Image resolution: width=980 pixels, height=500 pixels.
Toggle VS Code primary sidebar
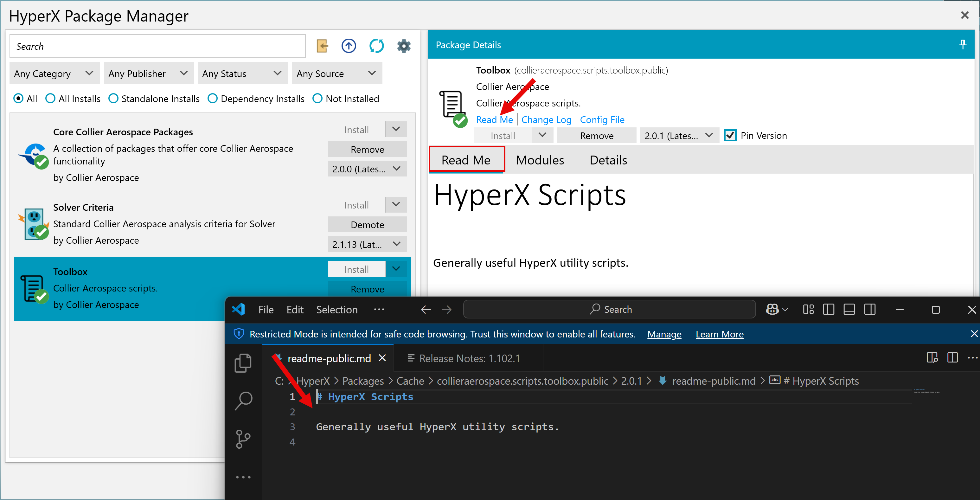tap(829, 309)
